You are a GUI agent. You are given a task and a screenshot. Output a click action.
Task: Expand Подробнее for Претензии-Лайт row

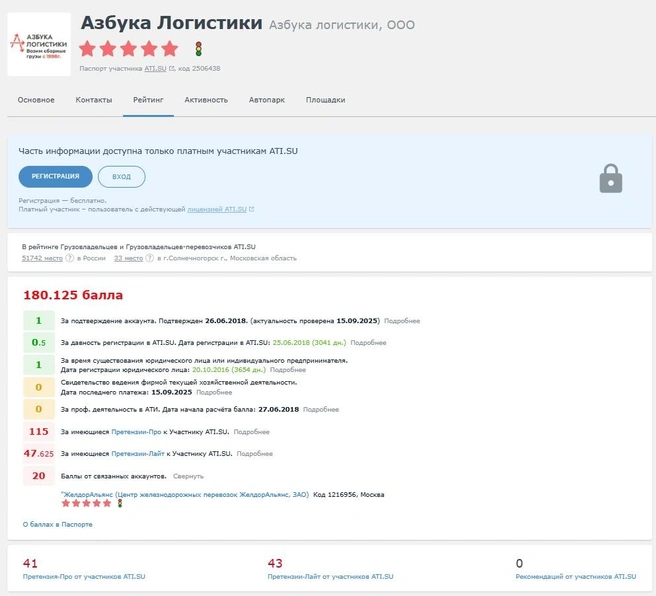254,453
